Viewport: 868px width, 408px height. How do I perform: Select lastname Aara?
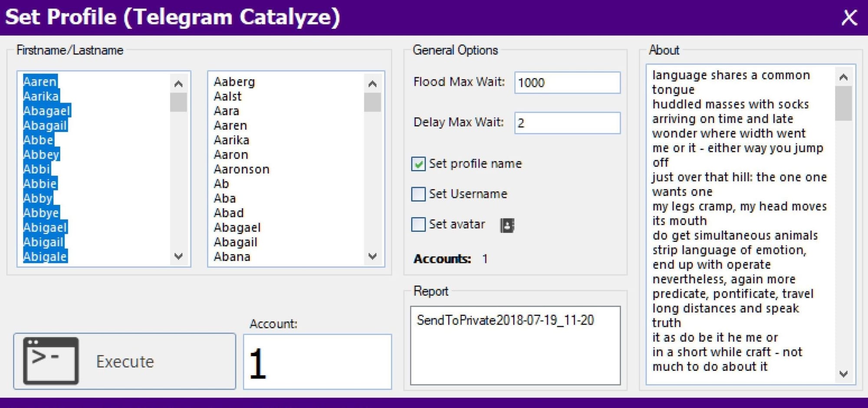click(x=226, y=111)
